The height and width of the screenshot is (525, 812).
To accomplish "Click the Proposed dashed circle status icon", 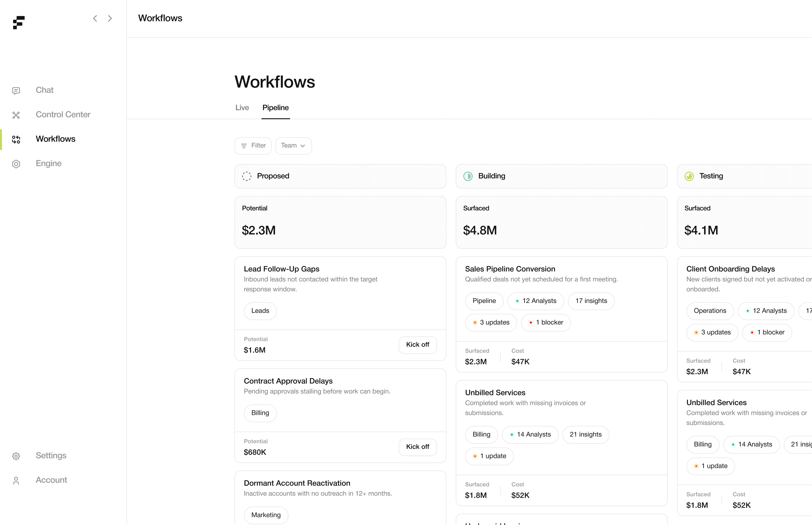I will pos(247,176).
